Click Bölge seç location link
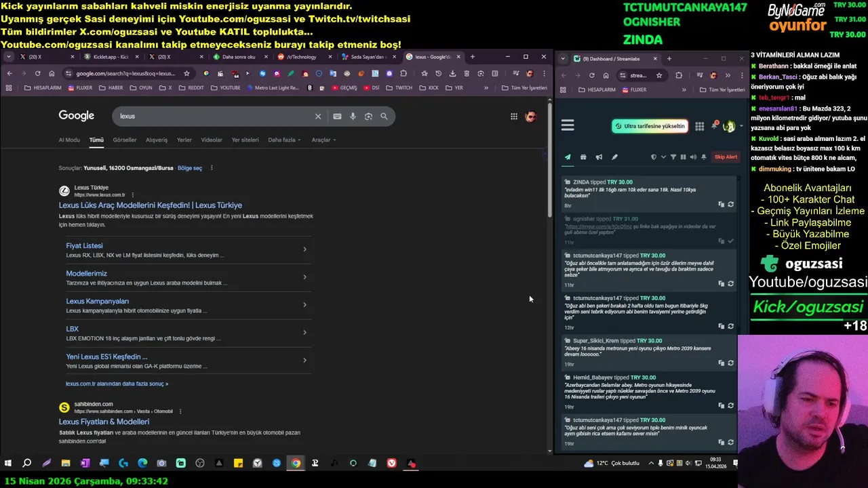Screen dimensions: 868x488 (190, 168)
